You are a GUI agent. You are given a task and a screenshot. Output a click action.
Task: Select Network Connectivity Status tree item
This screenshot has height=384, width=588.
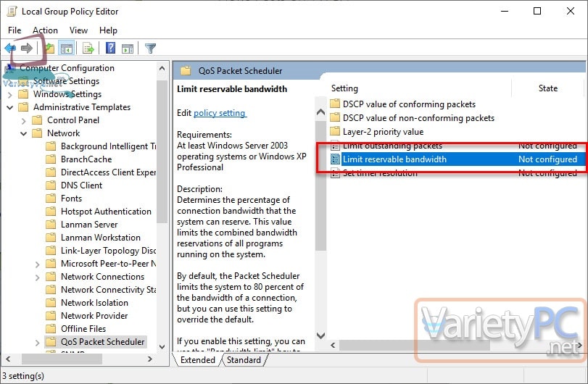pos(108,290)
